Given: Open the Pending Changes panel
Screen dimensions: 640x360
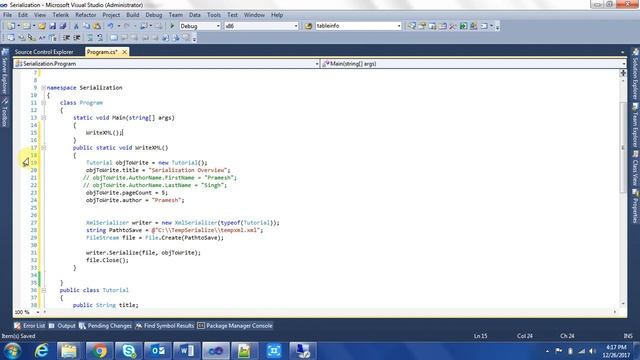Looking at the screenshot, I should point(105,326).
